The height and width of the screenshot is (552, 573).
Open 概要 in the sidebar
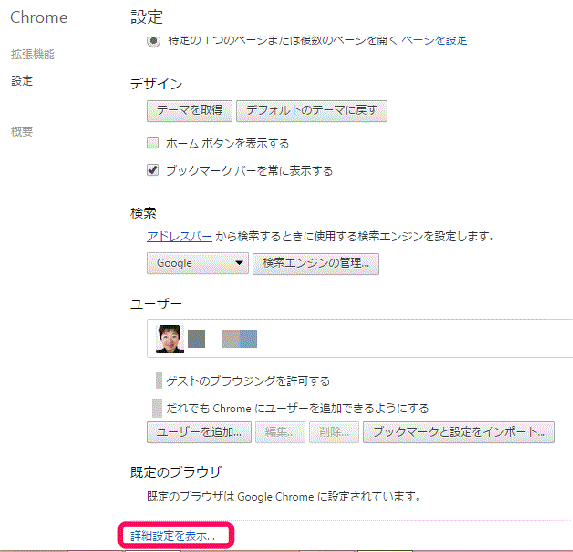pyautogui.click(x=22, y=132)
